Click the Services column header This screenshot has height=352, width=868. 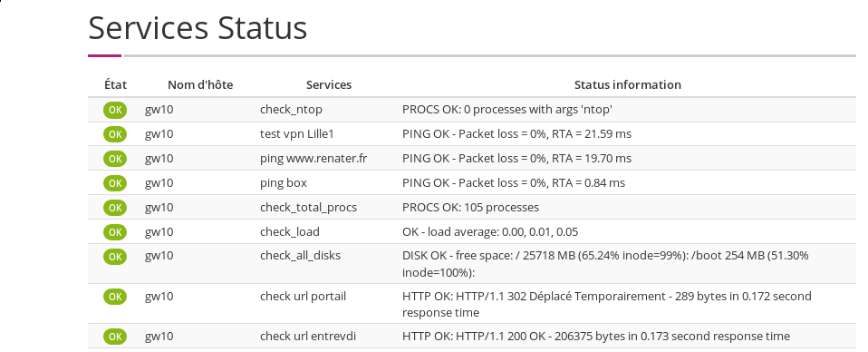point(329,84)
